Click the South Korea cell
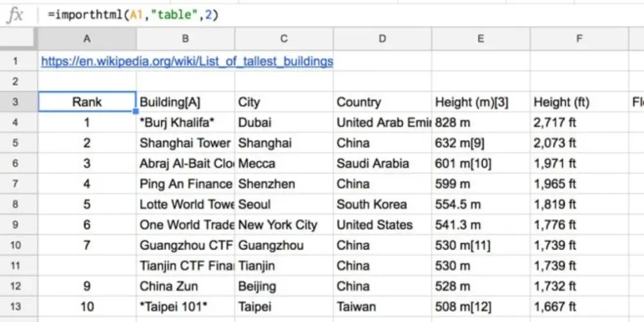This screenshot has width=644, height=322. [x=382, y=205]
